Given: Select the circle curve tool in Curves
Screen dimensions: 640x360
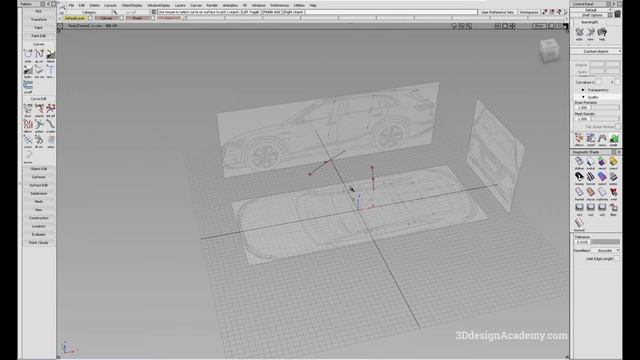Looking at the screenshot, I should [28, 54].
